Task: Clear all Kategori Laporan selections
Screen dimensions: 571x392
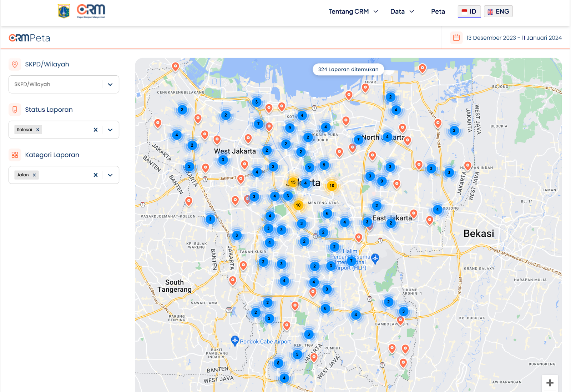Action: click(96, 175)
